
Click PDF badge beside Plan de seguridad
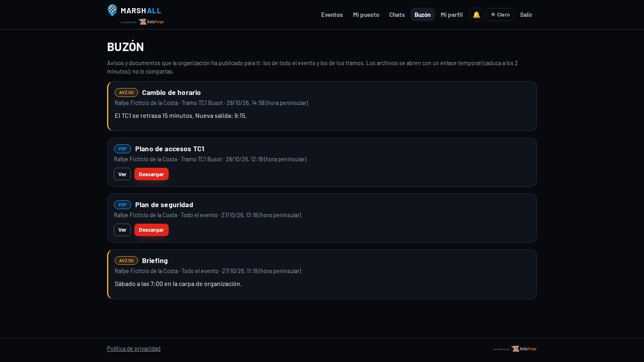[x=122, y=205]
